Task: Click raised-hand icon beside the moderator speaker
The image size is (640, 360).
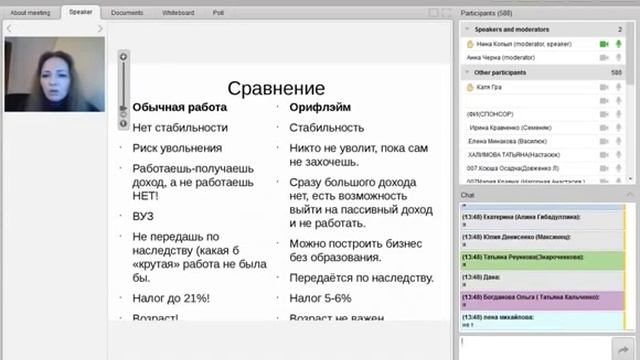Action: click(470, 44)
